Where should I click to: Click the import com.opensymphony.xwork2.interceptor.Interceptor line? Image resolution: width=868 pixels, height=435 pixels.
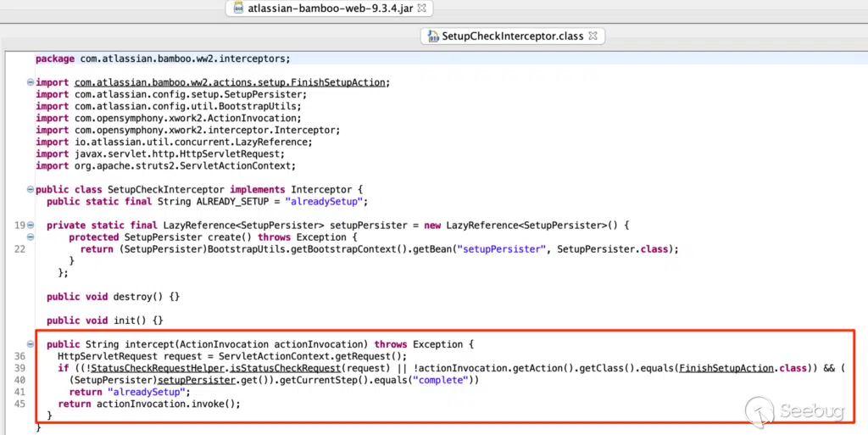point(187,130)
